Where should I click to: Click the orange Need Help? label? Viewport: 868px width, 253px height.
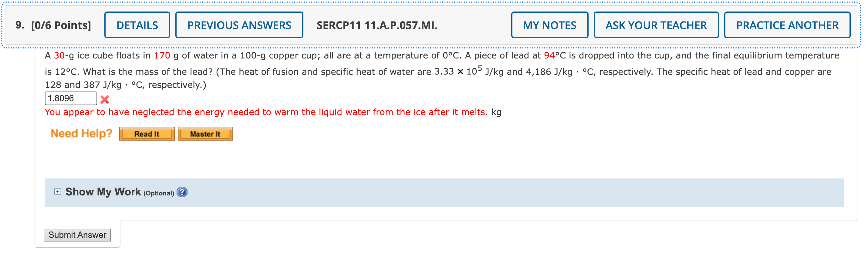81,133
